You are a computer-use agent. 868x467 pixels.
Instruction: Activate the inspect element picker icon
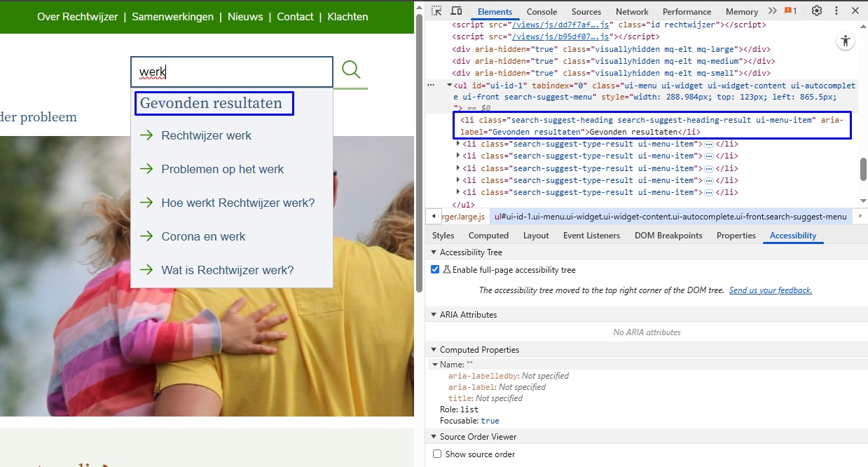pyautogui.click(x=436, y=11)
